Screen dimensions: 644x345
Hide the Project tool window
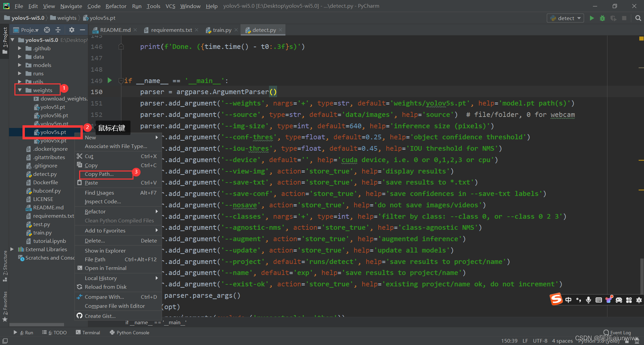click(x=83, y=30)
